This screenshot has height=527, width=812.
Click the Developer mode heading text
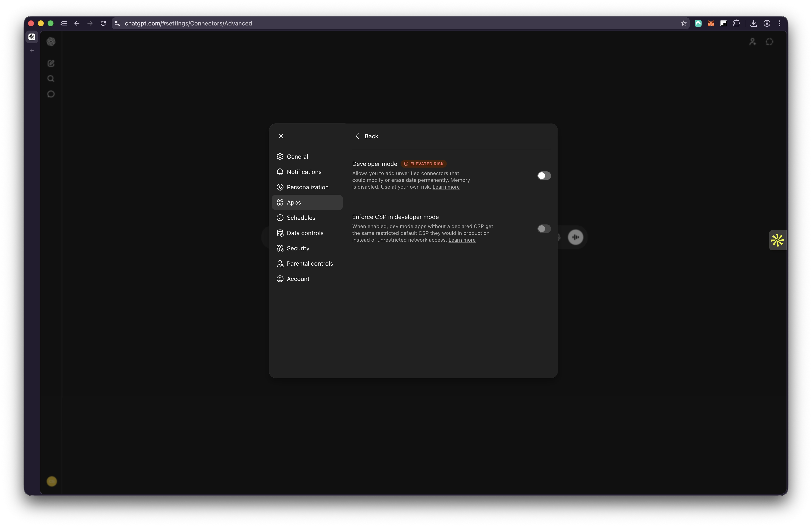375,164
